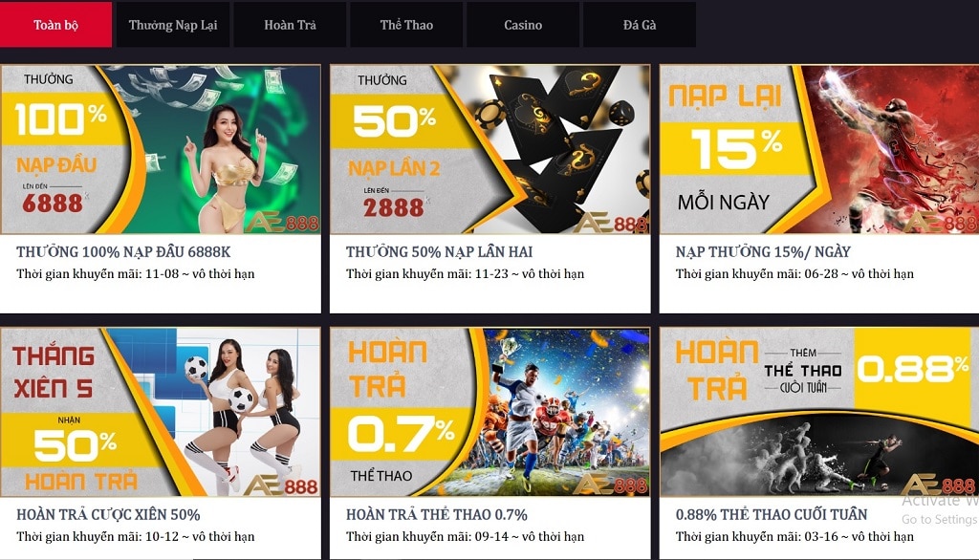Open the Hoàn Trả 0.88% weekend banner
Viewport: 979px width, 560px height.
819,412
